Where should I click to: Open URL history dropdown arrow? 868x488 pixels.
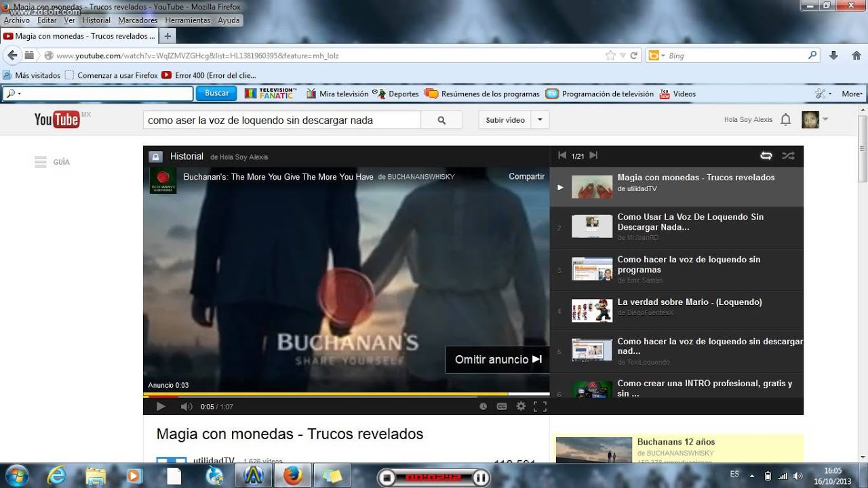623,56
